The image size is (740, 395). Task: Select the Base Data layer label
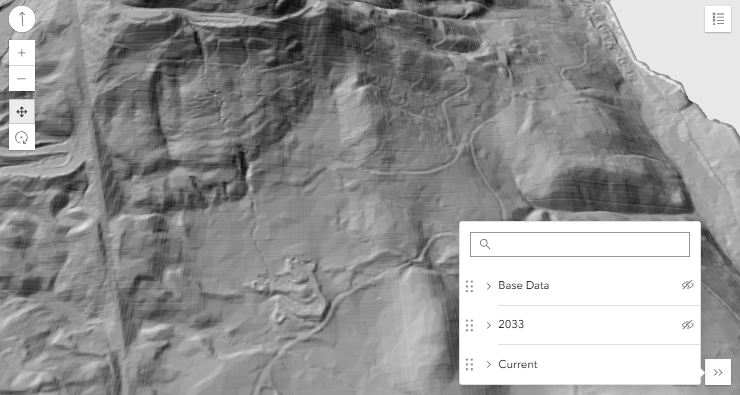(523, 286)
